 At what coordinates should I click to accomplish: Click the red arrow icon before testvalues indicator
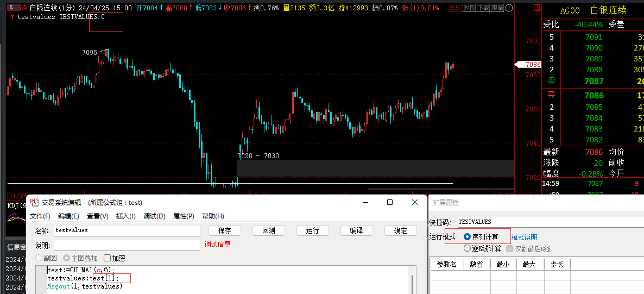click(x=12, y=17)
